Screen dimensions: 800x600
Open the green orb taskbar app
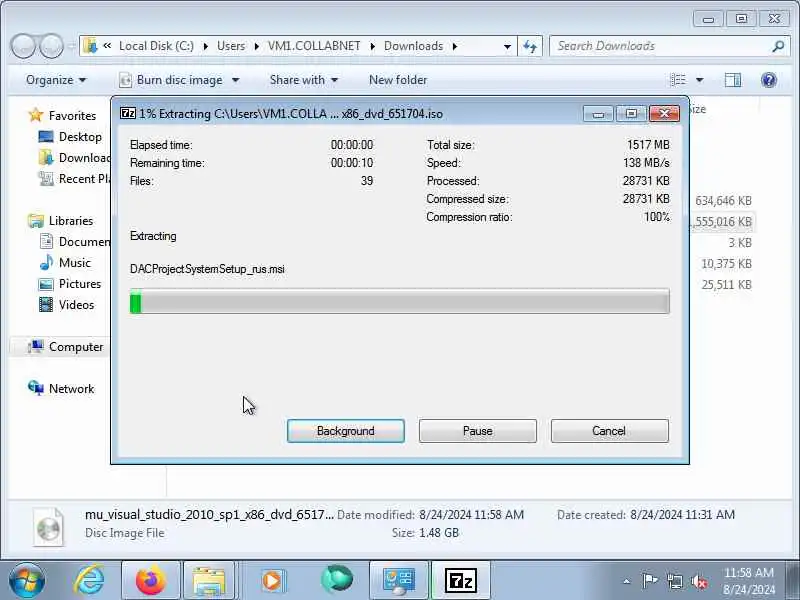pyautogui.click(x=337, y=580)
